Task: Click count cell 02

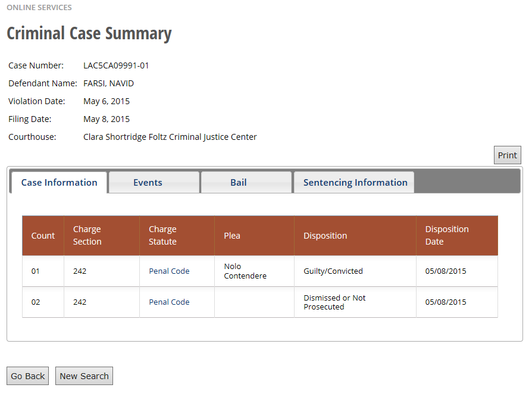Action: (43, 302)
